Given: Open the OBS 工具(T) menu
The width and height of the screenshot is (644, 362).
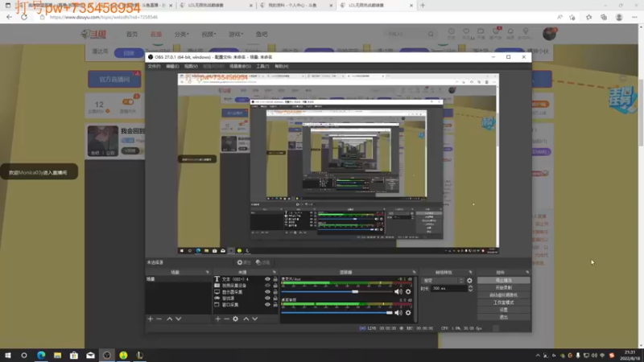Looking at the screenshot, I should pyautogui.click(x=262, y=66).
